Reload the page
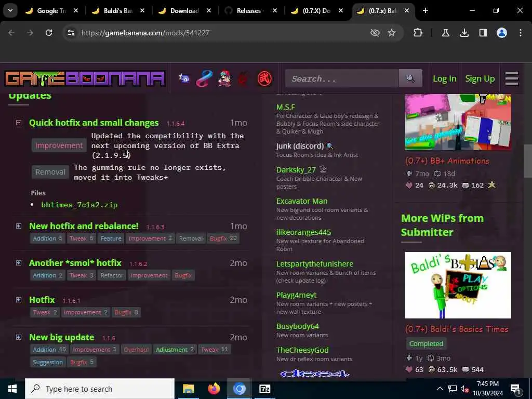This screenshot has width=532, height=399. click(49, 33)
